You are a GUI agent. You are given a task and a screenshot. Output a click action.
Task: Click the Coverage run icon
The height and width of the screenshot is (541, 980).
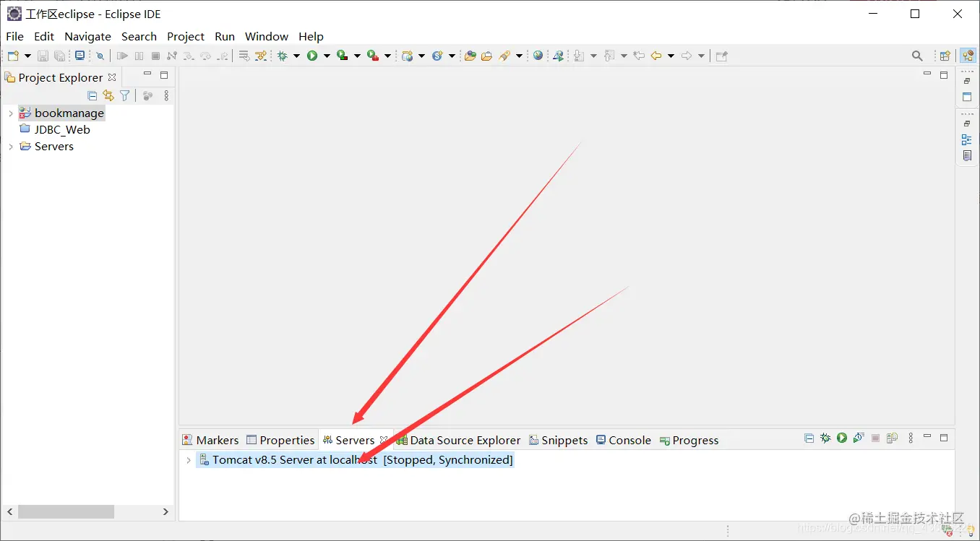tap(343, 56)
